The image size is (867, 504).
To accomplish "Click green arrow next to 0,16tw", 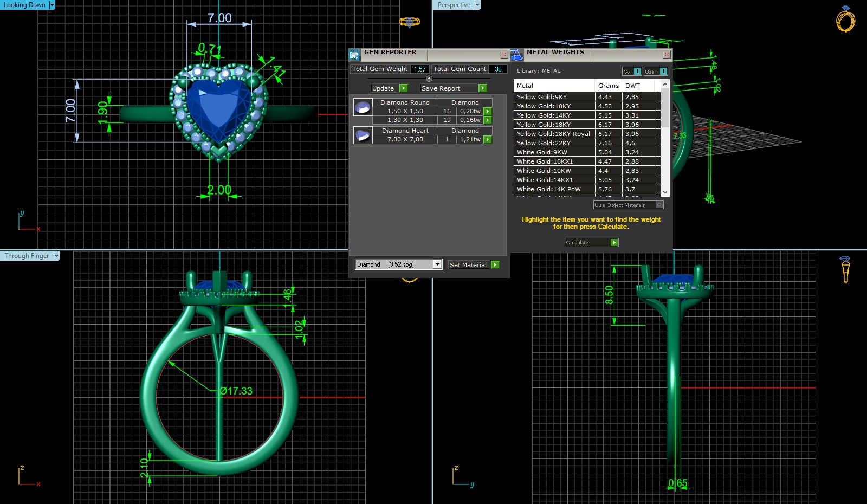I will [x=488, y=120].
